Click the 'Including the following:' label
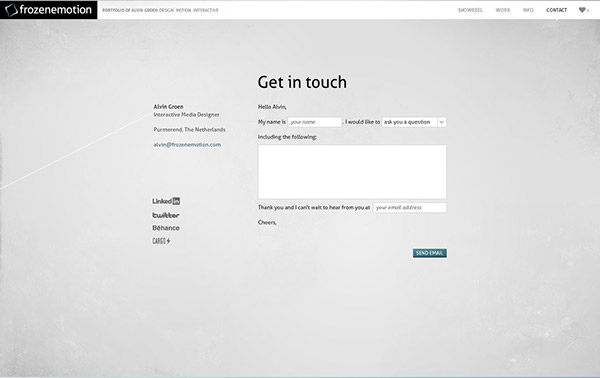Viewport: 600px width, 378px height. coord(287,137)
